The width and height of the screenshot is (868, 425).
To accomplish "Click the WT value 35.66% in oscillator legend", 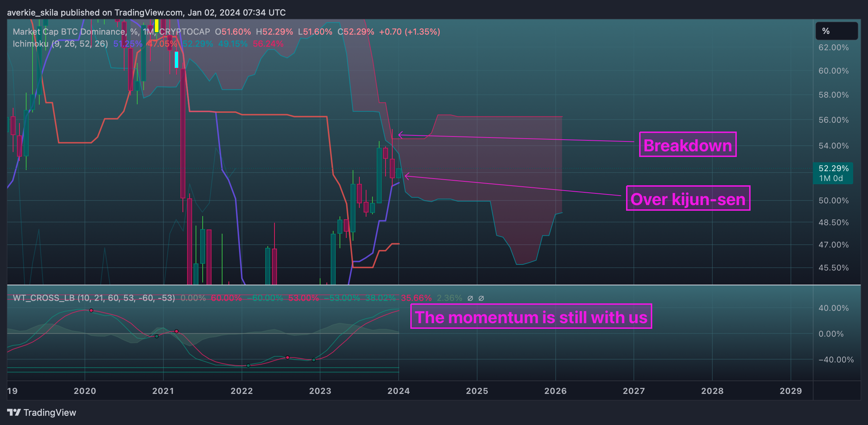I will [416, 298].
